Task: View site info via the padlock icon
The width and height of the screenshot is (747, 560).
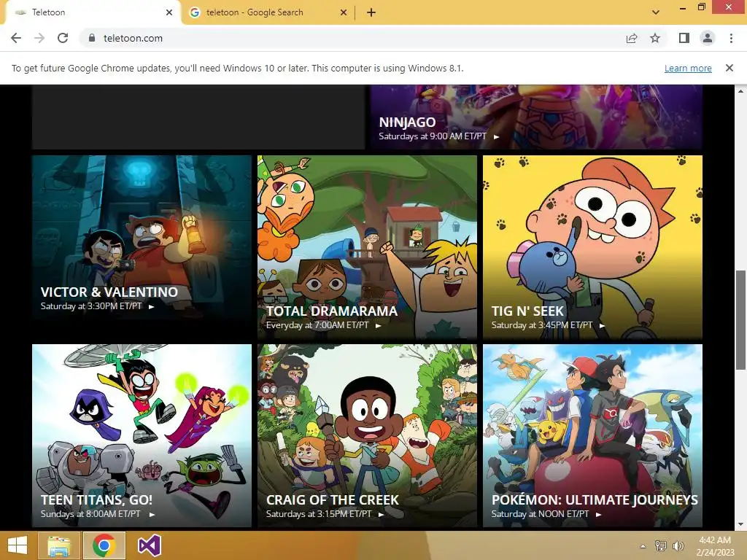Action: (92, 38)
